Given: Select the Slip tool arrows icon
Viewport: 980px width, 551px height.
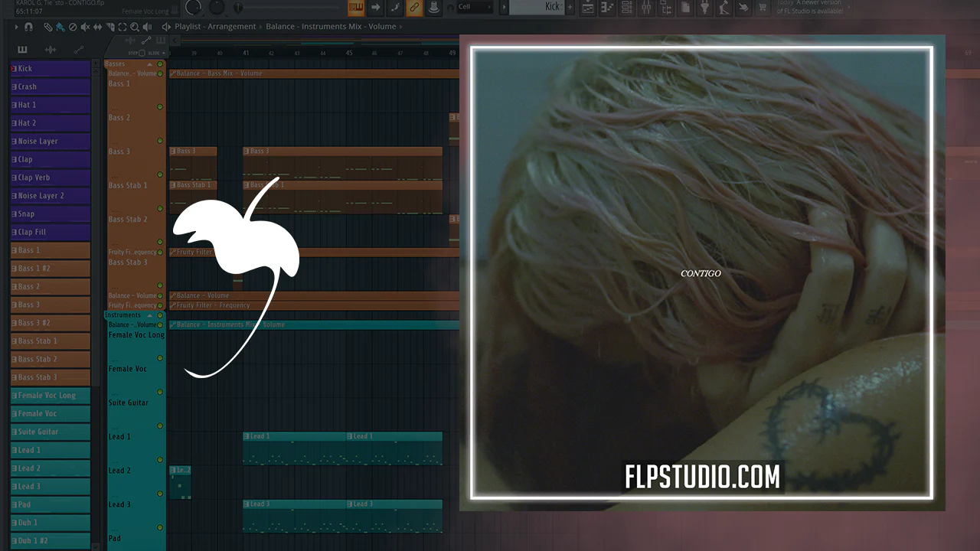Looking at the screenshot, I should coord(97,27).
